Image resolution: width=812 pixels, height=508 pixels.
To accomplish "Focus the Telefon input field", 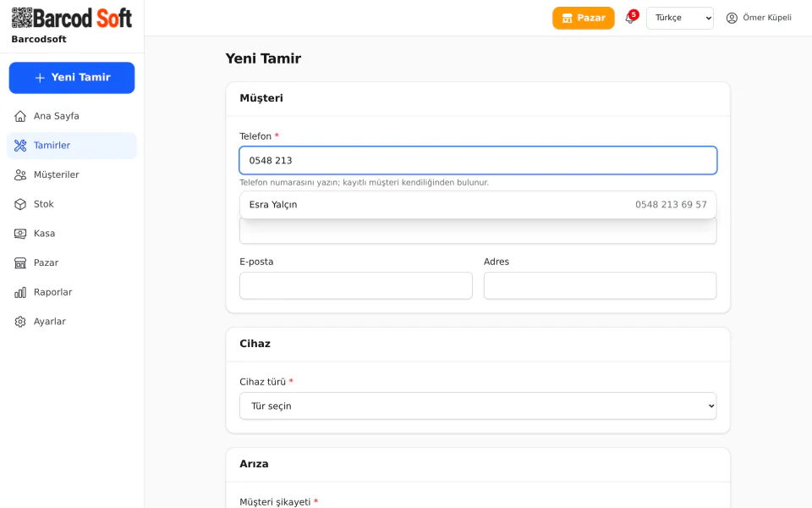I will coord(477,160).
